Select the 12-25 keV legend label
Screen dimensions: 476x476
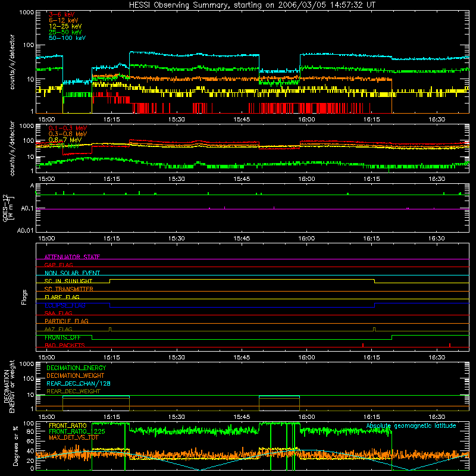[65, 26]
